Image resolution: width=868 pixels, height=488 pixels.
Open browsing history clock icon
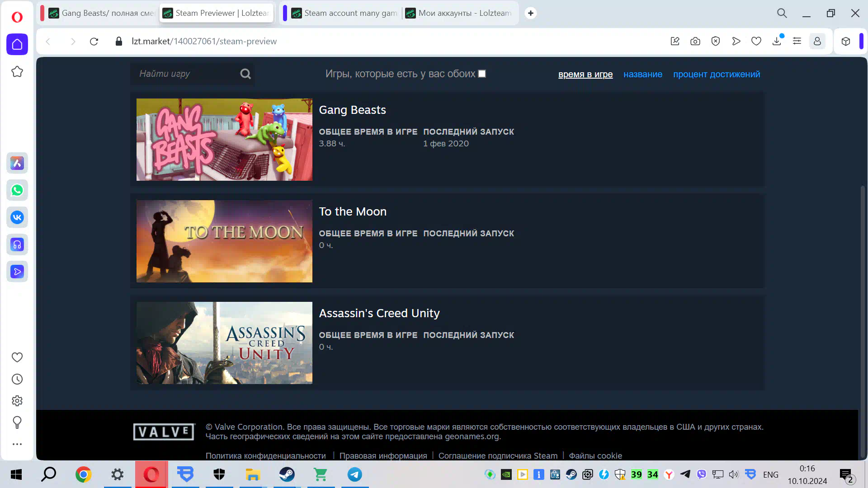17,379
